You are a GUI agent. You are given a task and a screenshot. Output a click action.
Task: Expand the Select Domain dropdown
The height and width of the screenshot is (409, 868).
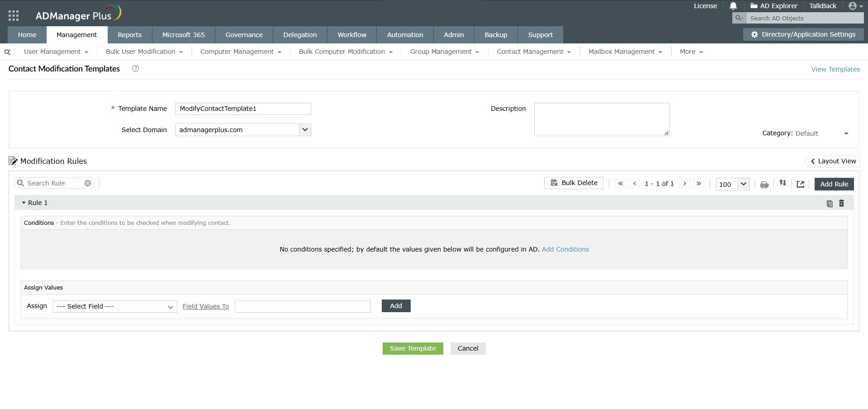[x=304, y=130]
